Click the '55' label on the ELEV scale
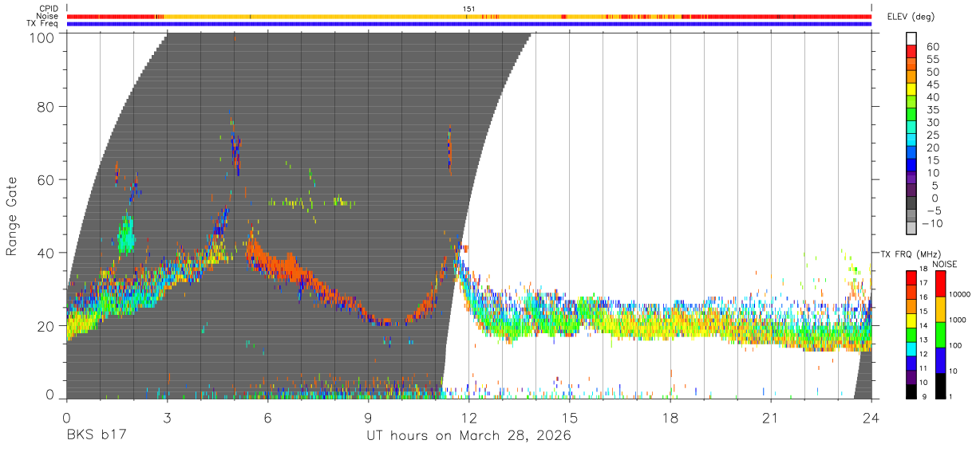This screenshot has width=980, height=452. [x=932, y=59]
